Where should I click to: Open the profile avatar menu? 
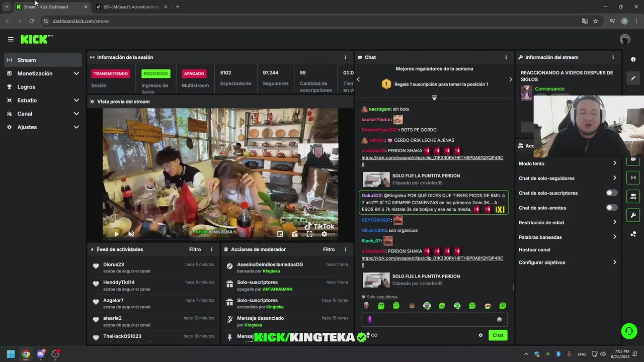[x=625, y=39]
